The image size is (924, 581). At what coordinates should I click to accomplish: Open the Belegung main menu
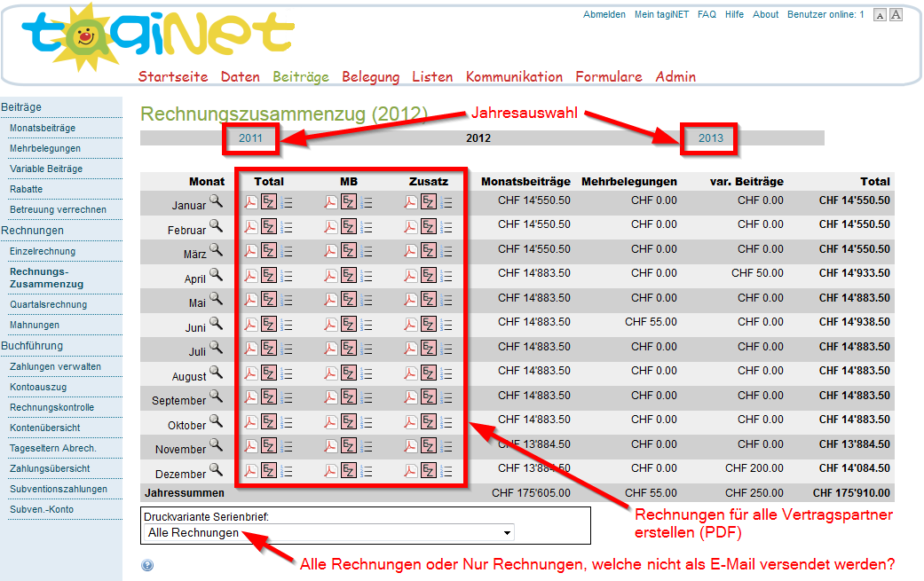[370, 77]
